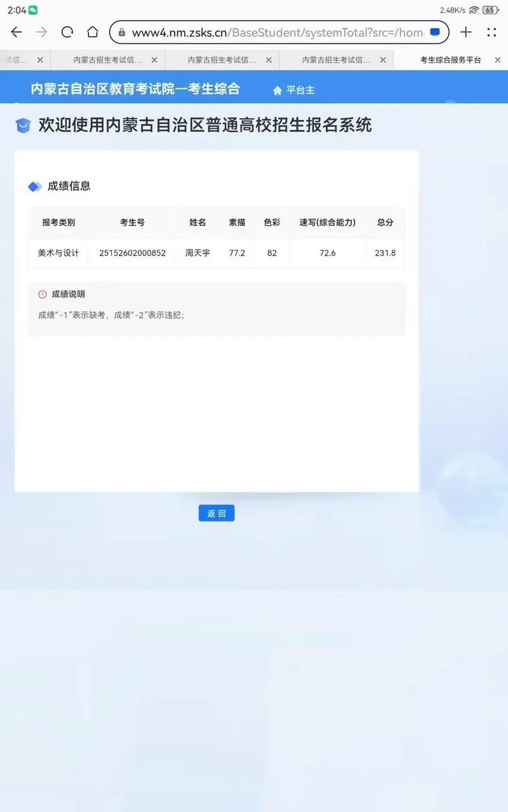The image size is (508, 812).
Task: Open the browser overflow menu icon
Action: (x=491, y=32)
